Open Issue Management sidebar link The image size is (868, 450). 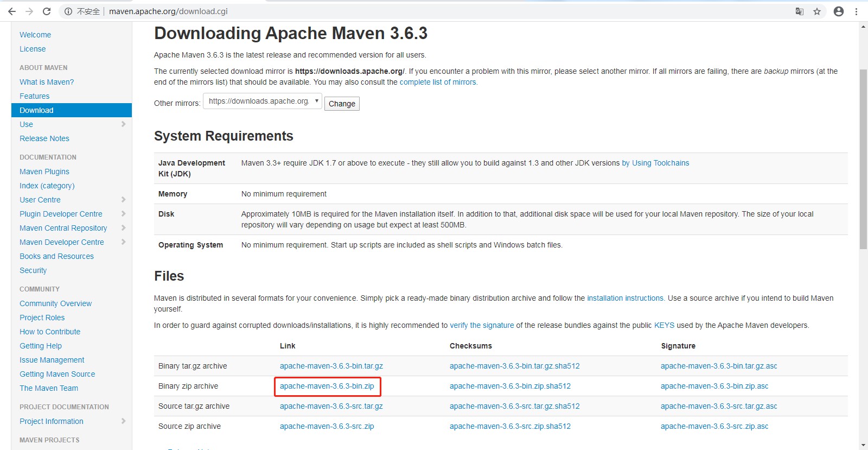pos(52,360)
